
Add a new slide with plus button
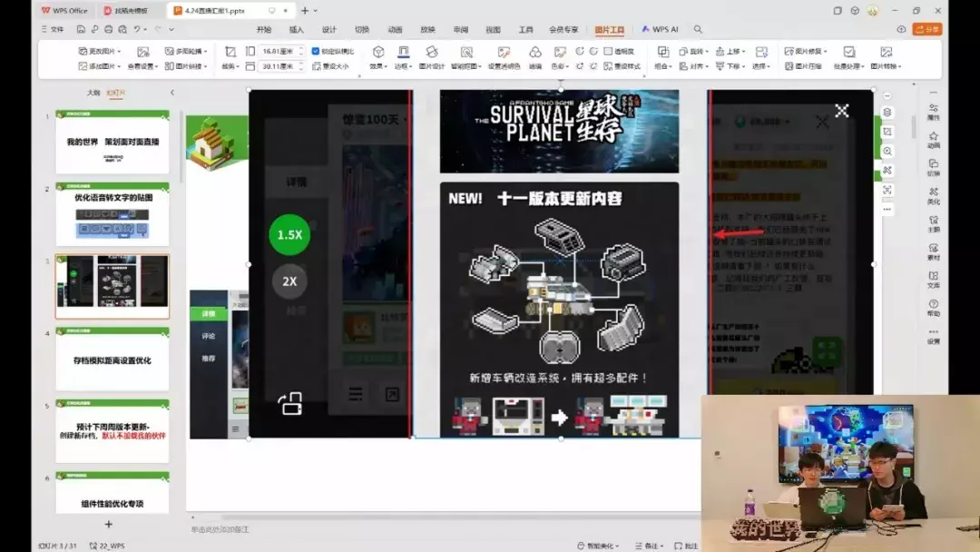(x=109, y=524)
